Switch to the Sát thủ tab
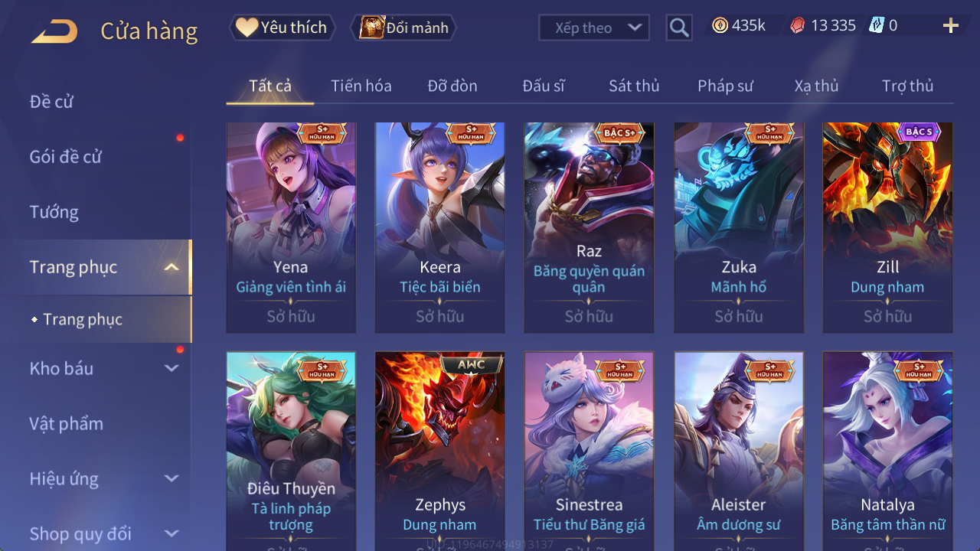This screenshot has width=980, height=551. point(634,86)
